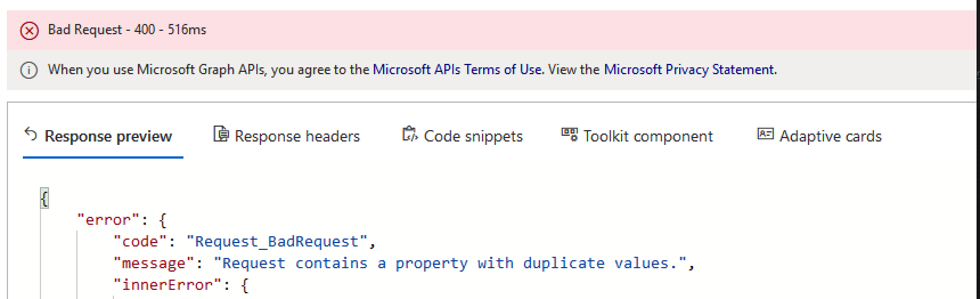Switch to the Code snippets tab label
The height and width of the screenshot is (299, 980).
473,136
